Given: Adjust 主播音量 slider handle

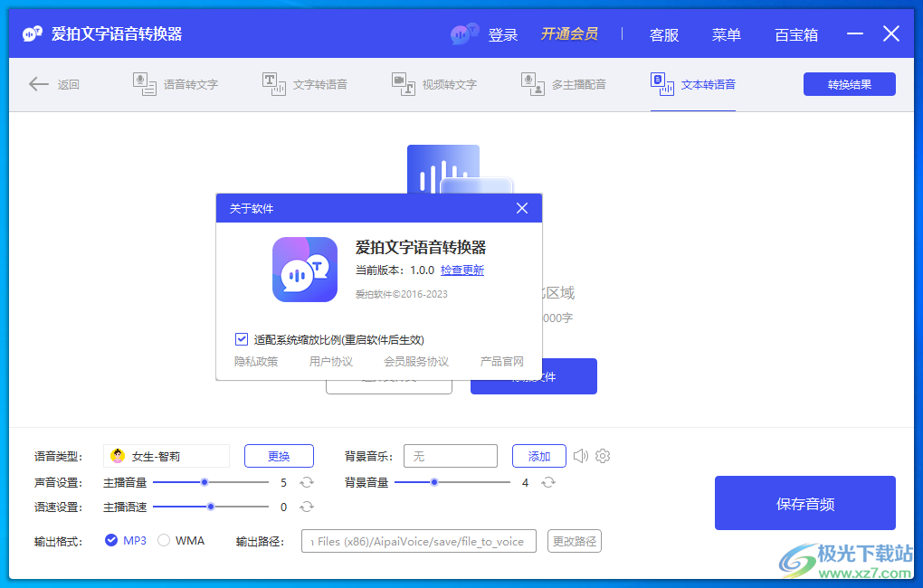Looking at the screenshot, I should pyautogui.click(x=205, y=482).
